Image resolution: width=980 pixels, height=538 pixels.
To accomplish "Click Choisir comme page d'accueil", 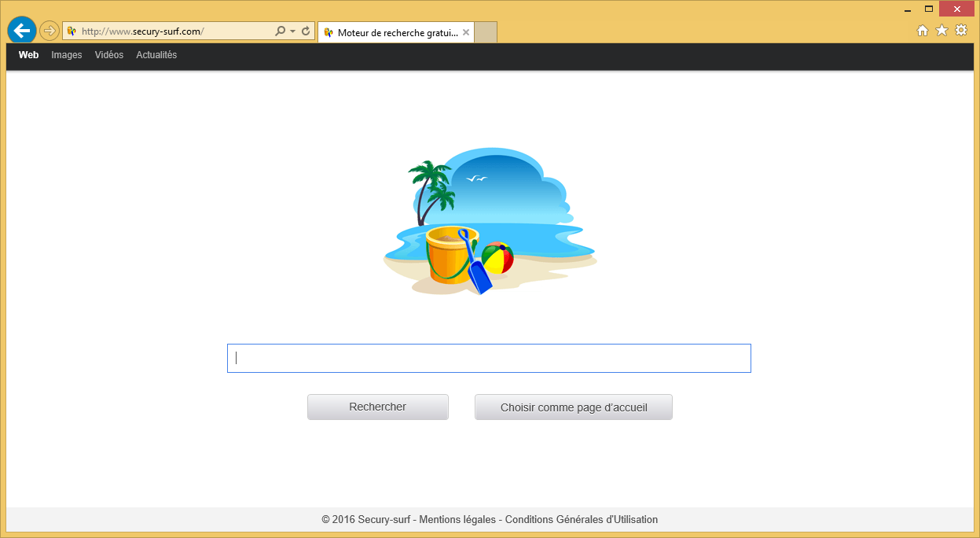I will 573,407.
